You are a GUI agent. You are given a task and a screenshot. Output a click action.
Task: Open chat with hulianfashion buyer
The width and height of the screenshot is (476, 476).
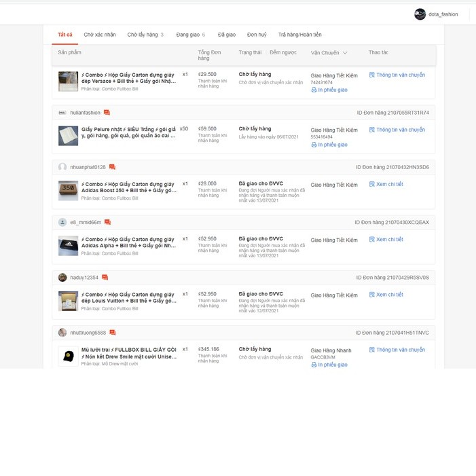[x=107, y=113]
